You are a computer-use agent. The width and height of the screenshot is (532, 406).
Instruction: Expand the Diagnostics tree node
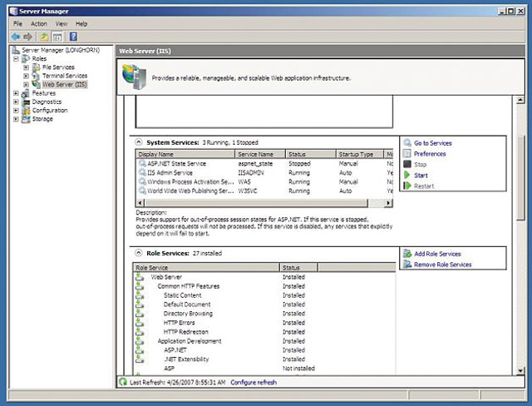pyautogui.click(x=16, y=101)
